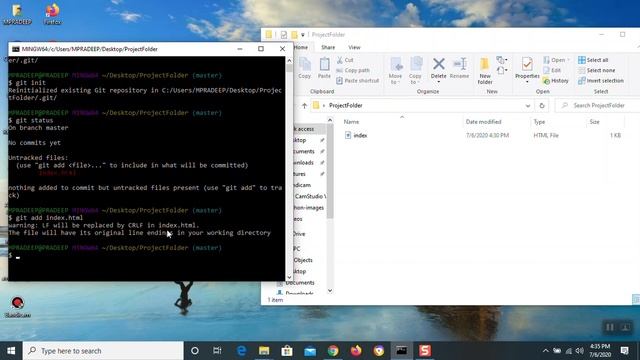Viewport: 640px width, 360px height.
Task: Select CamStudio in the navigation pane
Action: [310, 196]
